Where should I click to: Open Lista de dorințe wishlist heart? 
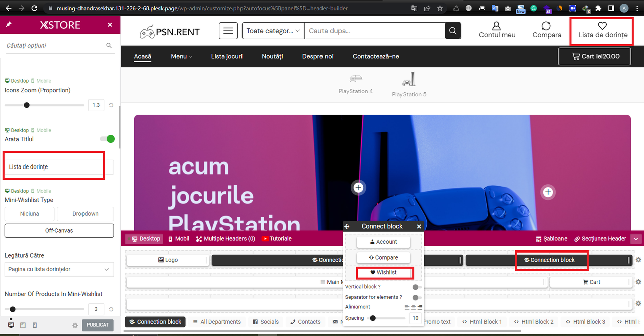coord(602,26)
